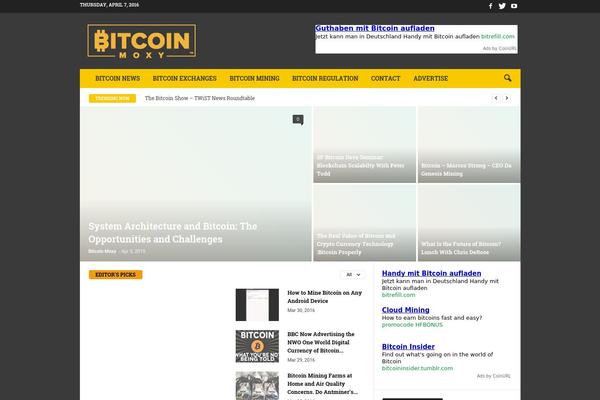Click the mining farms article thumbnail

point(257,386)
